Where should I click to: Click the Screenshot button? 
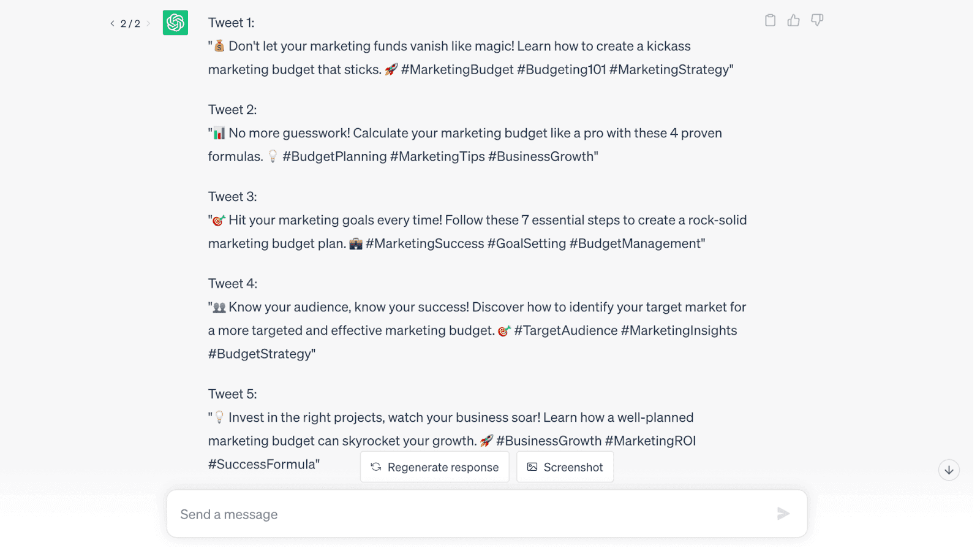click(565, 466)
